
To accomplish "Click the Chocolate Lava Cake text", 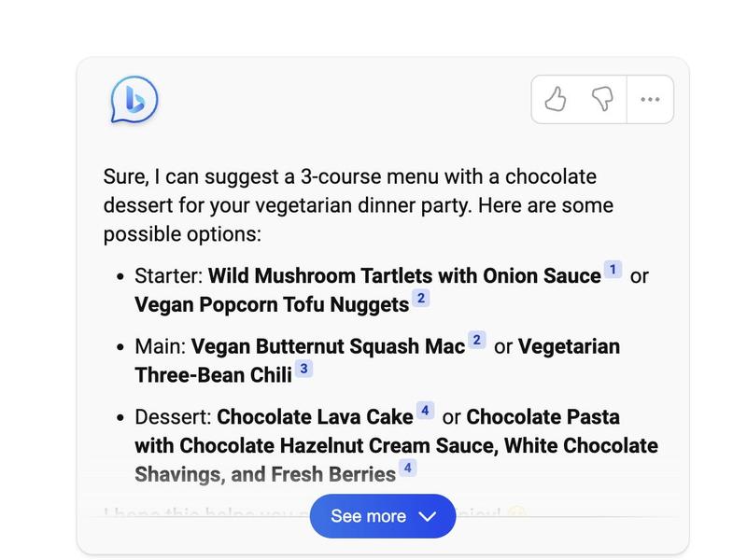I will tap(315, 417).
